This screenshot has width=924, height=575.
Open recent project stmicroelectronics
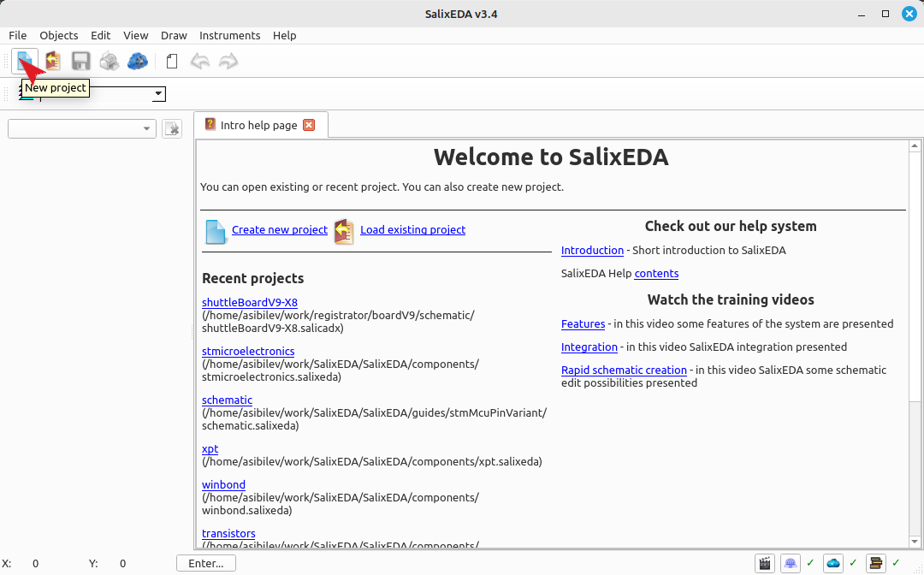click(248, 351)
